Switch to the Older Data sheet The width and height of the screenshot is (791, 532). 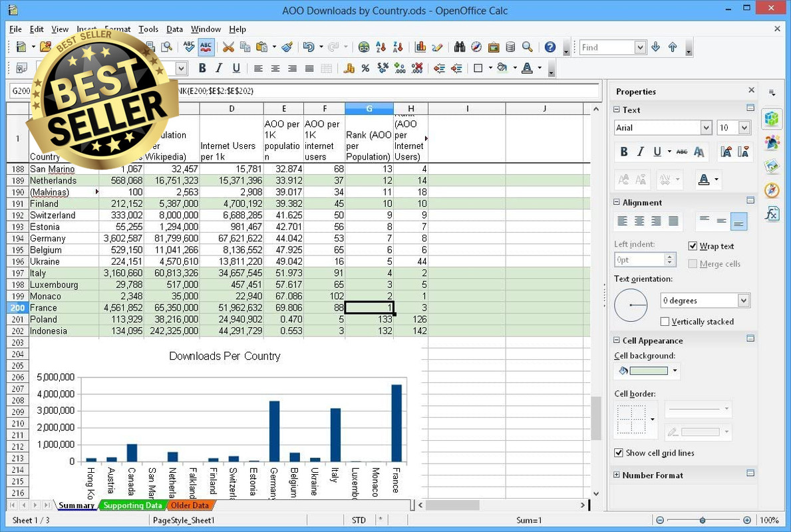click(190, 505)
